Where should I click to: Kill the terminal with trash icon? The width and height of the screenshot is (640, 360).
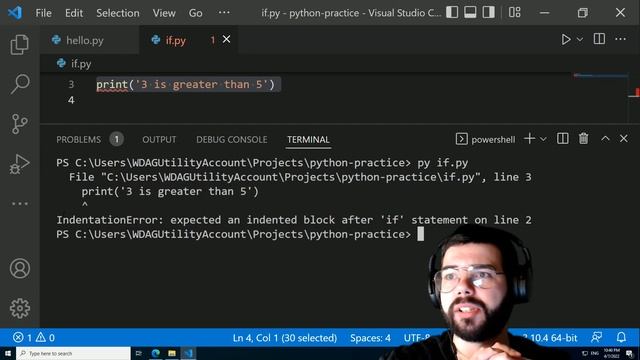pos(584,139)
